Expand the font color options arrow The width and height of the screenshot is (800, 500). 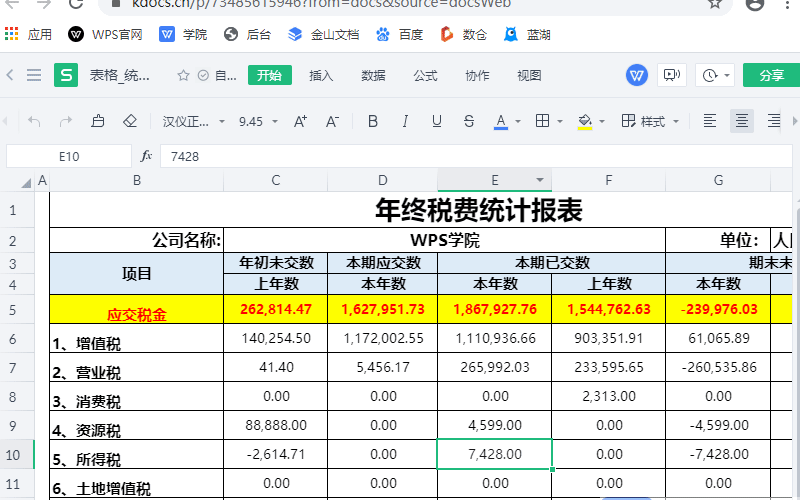click(518, 121)
